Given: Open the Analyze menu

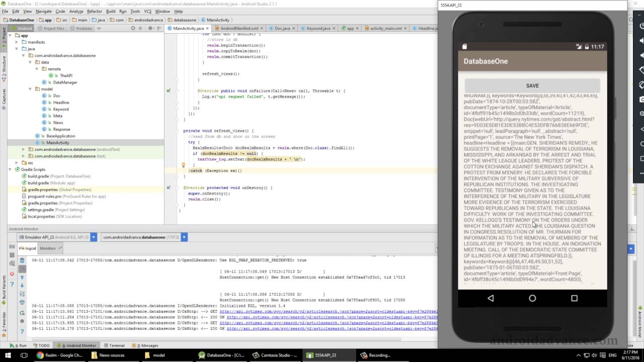Looking at the screenshot, I should (76, 11).
